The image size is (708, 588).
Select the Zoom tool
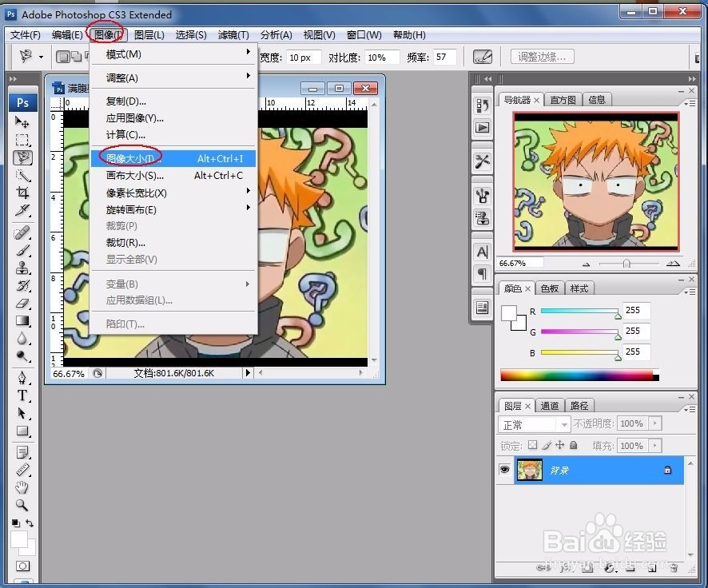click(22, 505)
